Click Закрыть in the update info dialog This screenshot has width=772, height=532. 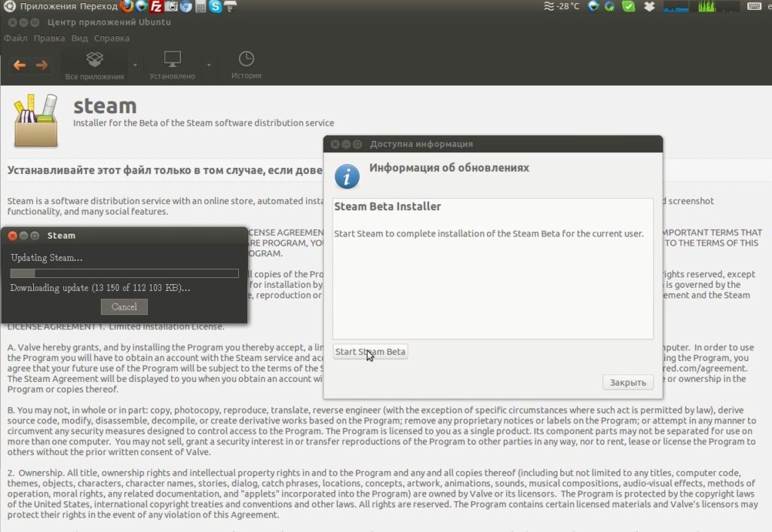click(628, 382)
